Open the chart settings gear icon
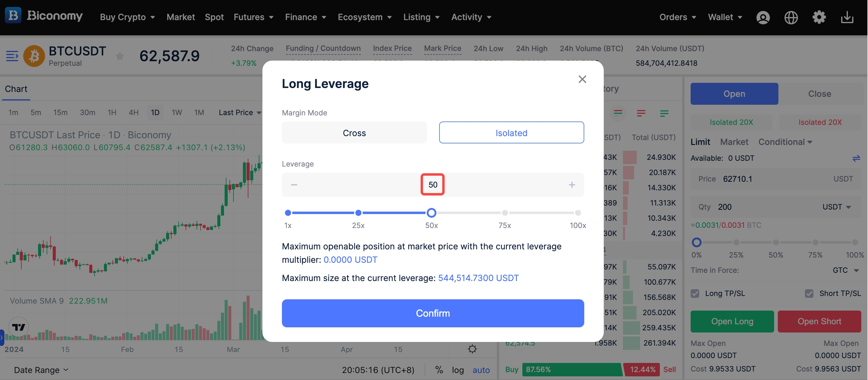The width and height of the screenshot is (868, 380). pos(472,349)
